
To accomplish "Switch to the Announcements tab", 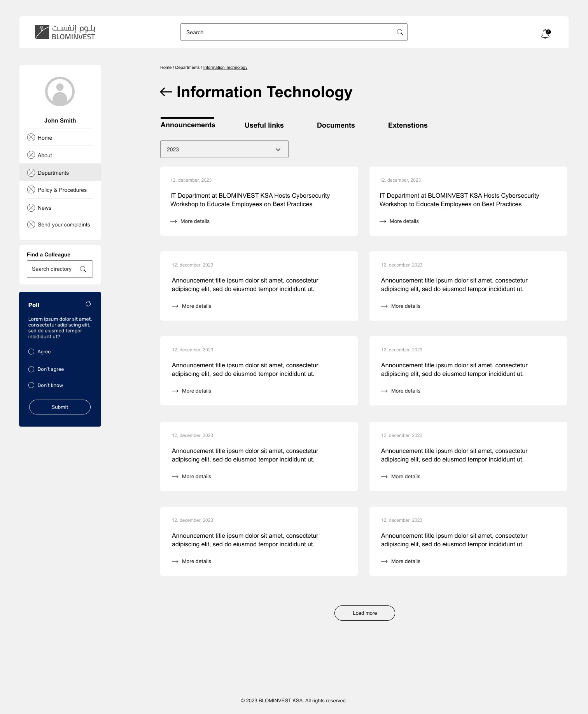I will pyautogui.click(x=188, y=125).
